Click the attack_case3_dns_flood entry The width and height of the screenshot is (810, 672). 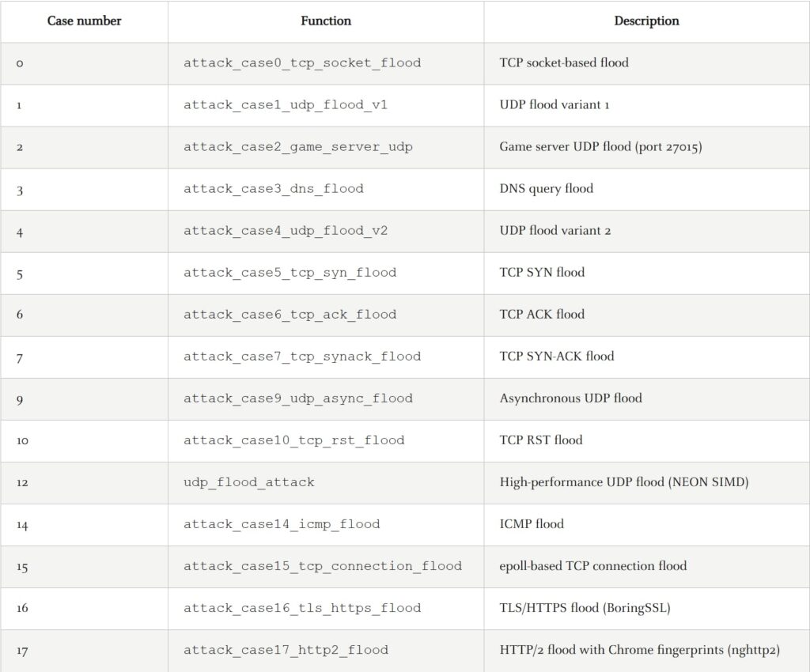[273, 189]
